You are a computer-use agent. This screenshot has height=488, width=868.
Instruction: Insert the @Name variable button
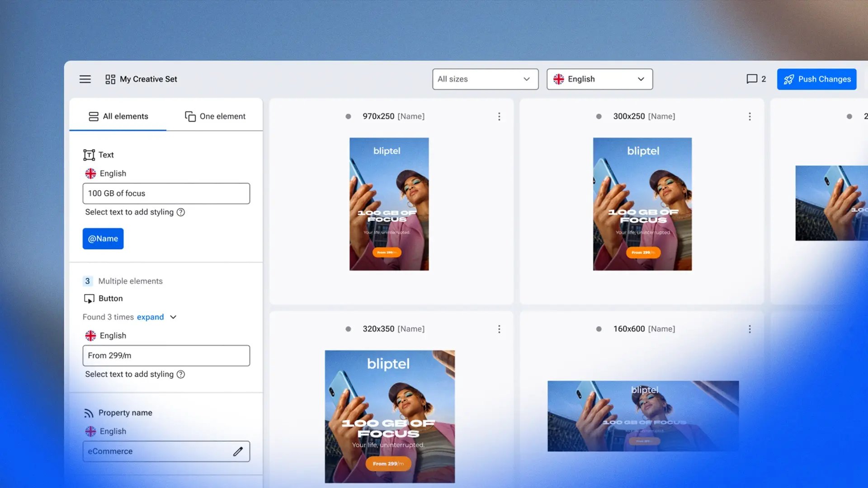tap(103, 239)
